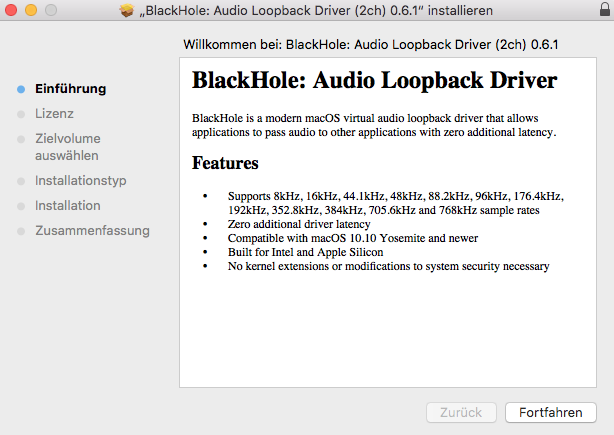Click the 'Supports 8kHz, 16kHz' sample rates line
Image resolution: width=614 pixels, height=435 pixels.
[396, 203]
